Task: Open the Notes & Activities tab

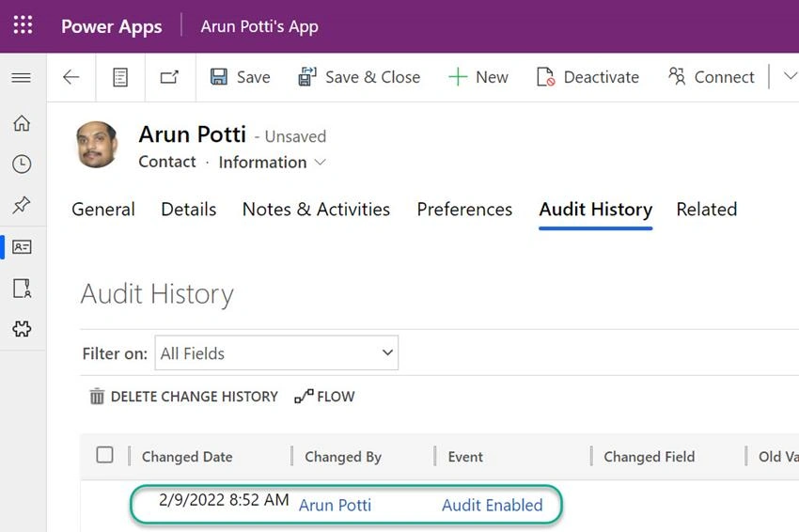Action: pos(316,210)
